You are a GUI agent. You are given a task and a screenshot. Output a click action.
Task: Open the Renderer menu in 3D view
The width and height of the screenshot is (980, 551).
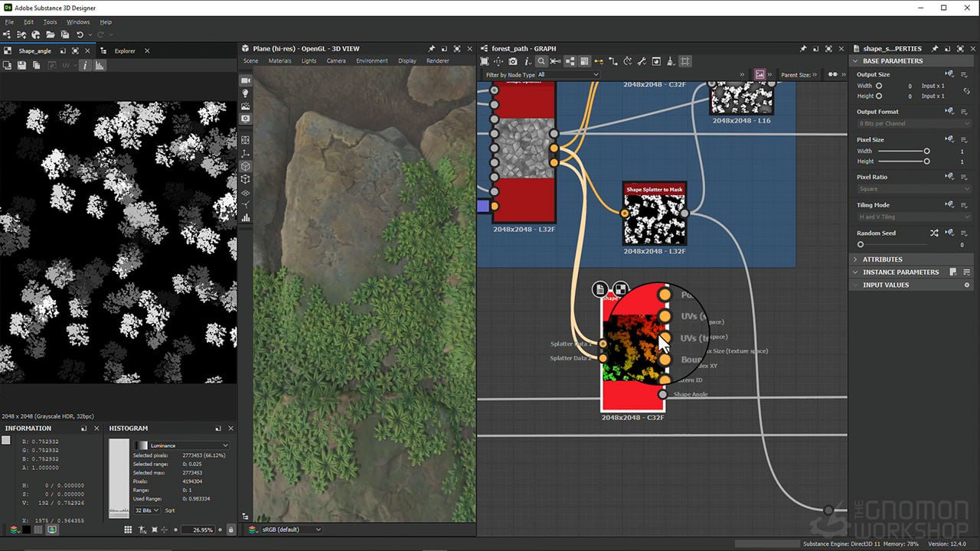click(438, 60)
